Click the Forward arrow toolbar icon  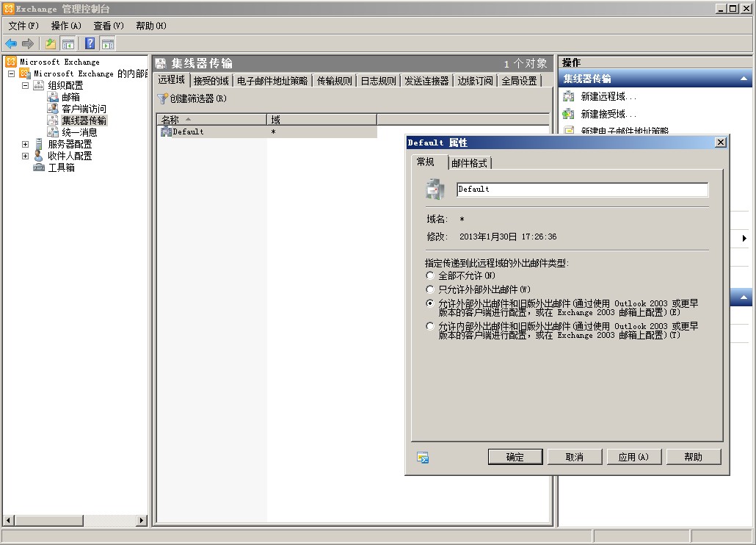pos(28,44)
